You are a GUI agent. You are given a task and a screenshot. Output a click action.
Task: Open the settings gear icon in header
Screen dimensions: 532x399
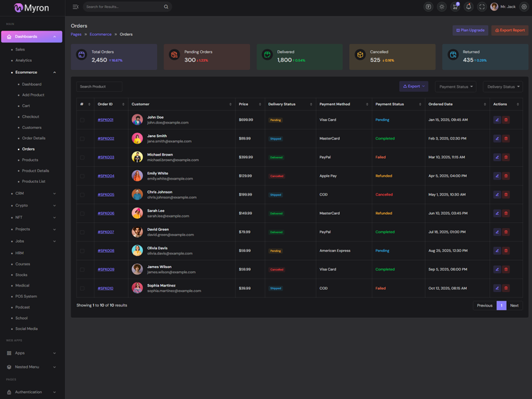coord(524,7)
